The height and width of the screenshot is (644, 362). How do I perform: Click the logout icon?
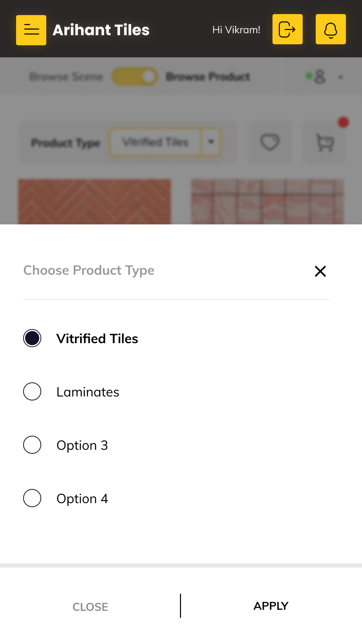coord(287,29)
